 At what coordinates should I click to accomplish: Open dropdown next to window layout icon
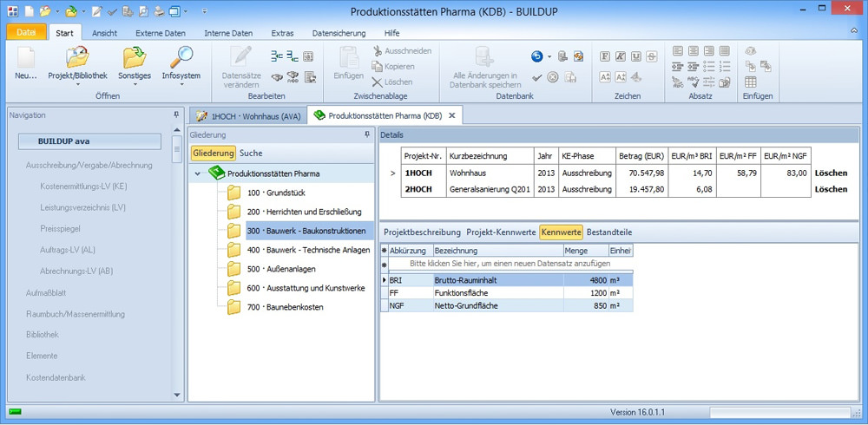(186, 10)
